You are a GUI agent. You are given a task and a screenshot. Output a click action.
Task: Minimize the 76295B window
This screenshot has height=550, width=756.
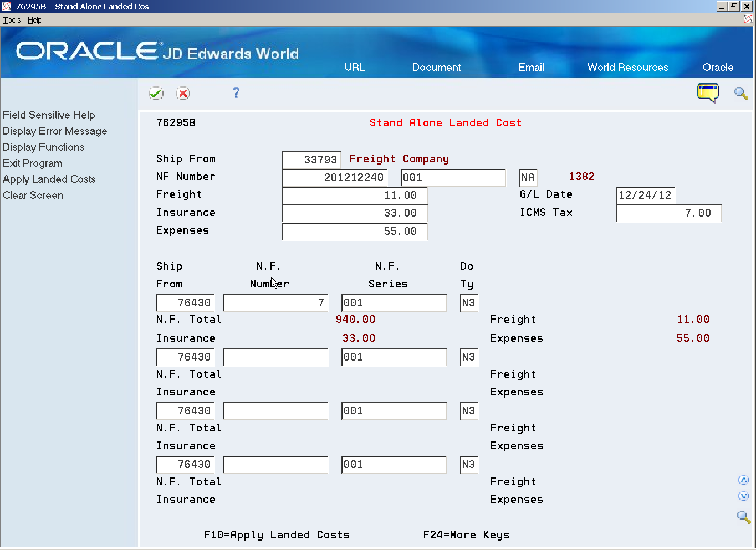point(722,6)
